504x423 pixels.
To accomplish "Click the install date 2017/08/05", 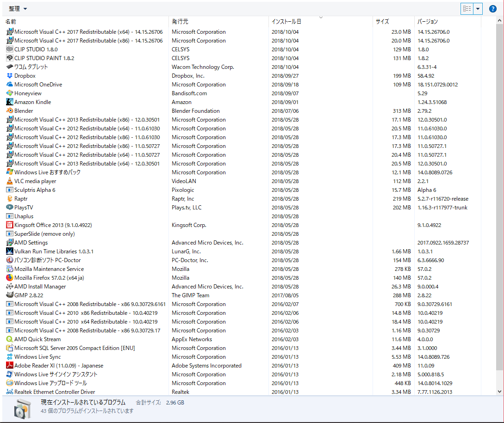I will [285, 295].
